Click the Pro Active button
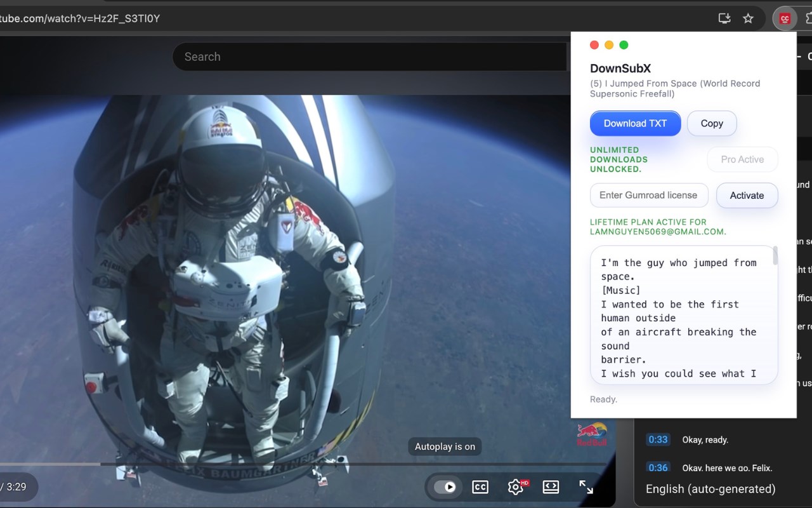This screenshot has width=812, height=508. (742, 159)
